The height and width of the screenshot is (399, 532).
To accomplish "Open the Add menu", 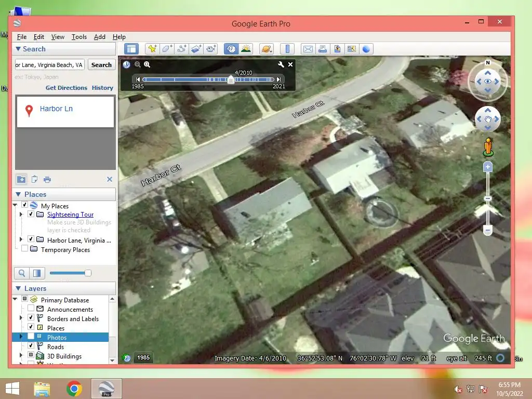I will pyautogui.click(x=99, y=37).
